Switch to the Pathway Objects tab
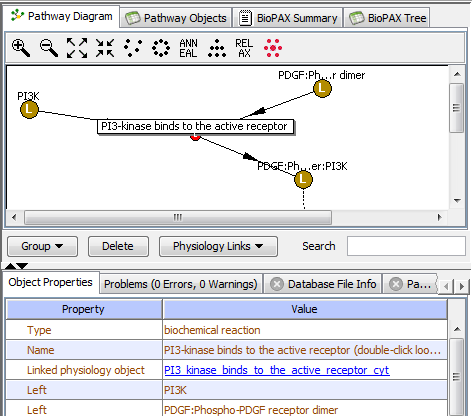472x416 pixels. (176, 18)
